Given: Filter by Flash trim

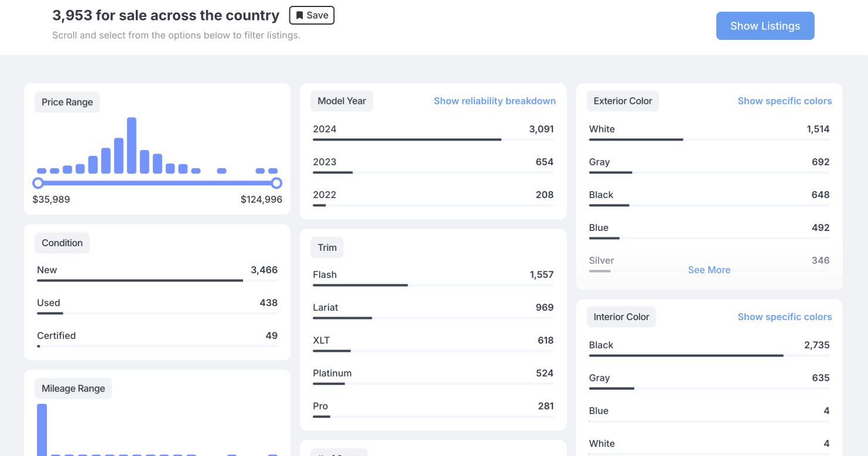Looking at the screenshot, I should point(433,275).
